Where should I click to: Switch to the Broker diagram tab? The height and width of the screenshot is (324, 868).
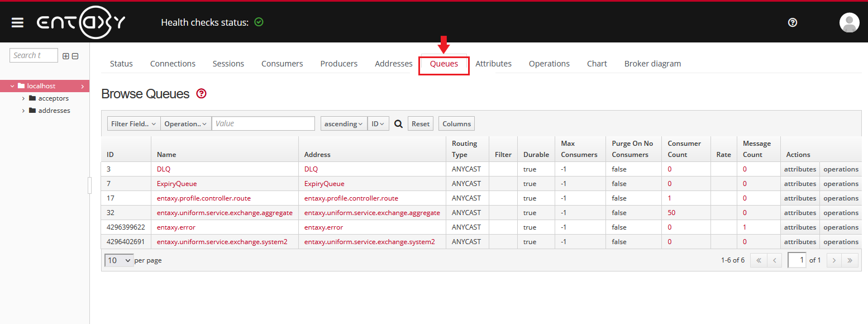tap(652, 64)
